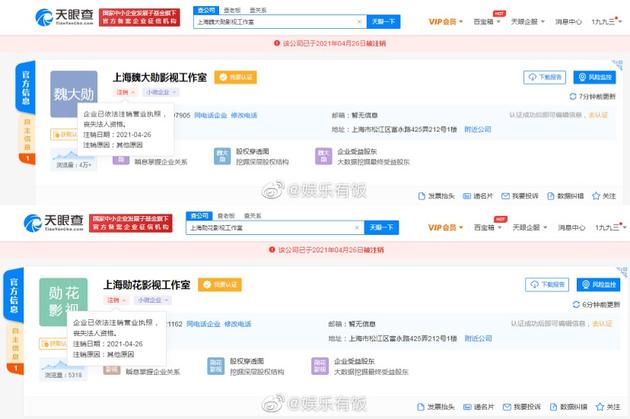Viewport: 630px width, 419px height.
Task: Expand 天眼企服 menu on 勋花影视 page
Action: tap(530, 228)
